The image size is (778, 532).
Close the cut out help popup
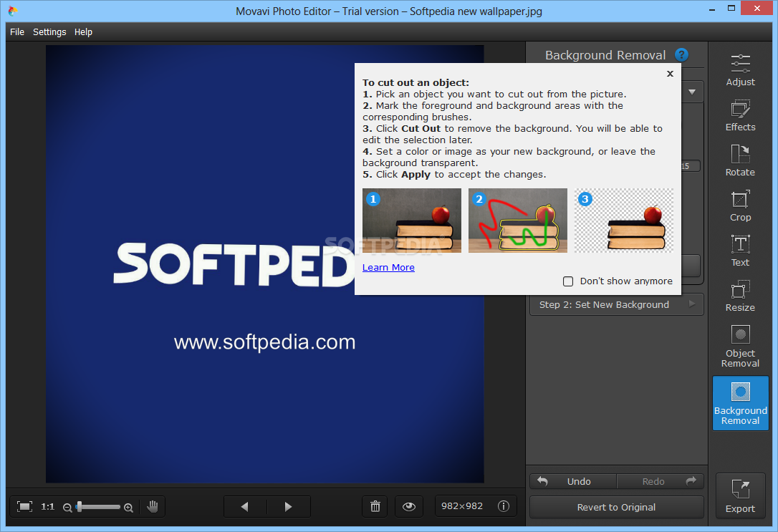[670, 73]
